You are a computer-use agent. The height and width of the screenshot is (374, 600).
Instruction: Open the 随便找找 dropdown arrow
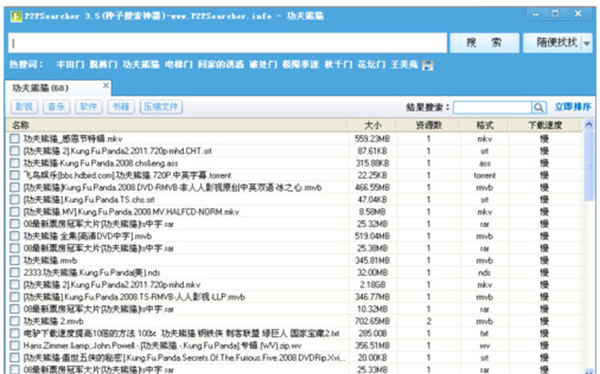click(x=587, y=43)
